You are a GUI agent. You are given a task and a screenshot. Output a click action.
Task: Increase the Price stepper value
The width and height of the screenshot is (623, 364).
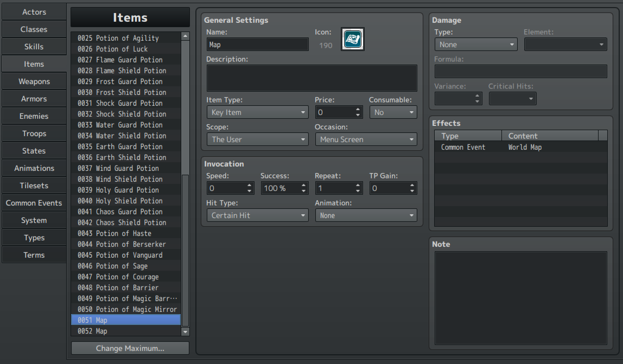pyautogui.click(x=358, y=109)
